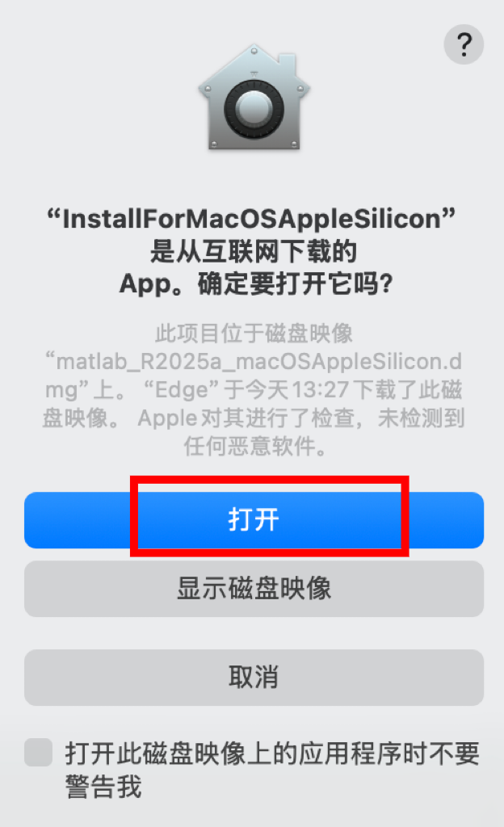
Task: Click the InstallForMacOSAppleSilicon title text
Action: pyautogui.click(x=251, y=218)
